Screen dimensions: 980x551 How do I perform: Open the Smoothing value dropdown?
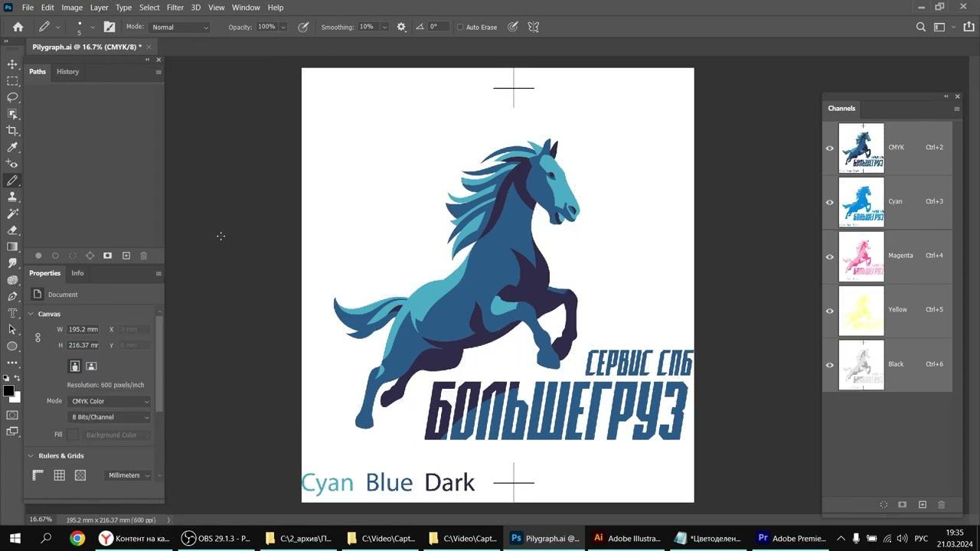(x=384, y=27)
